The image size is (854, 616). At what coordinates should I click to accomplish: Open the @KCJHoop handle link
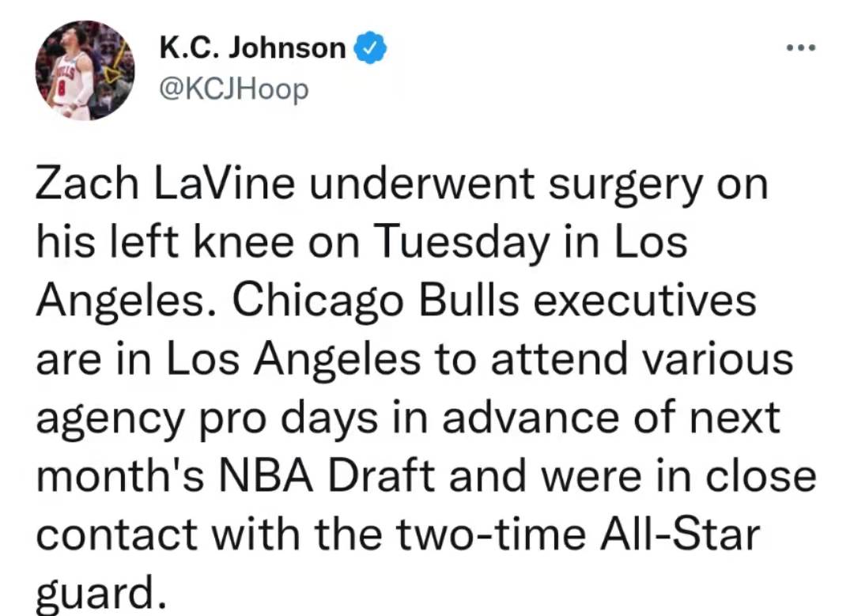(x=233, y=89)
